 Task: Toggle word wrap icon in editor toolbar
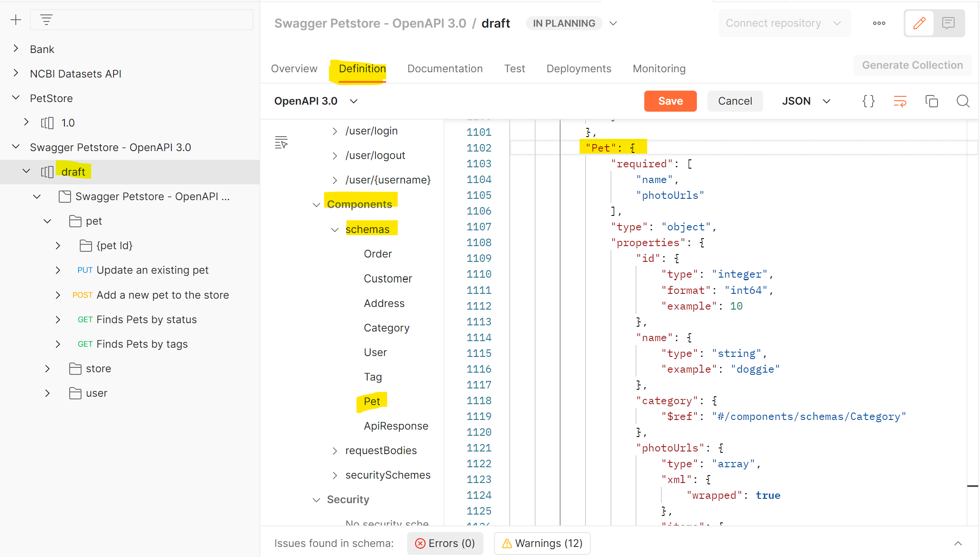click(900, 101)
